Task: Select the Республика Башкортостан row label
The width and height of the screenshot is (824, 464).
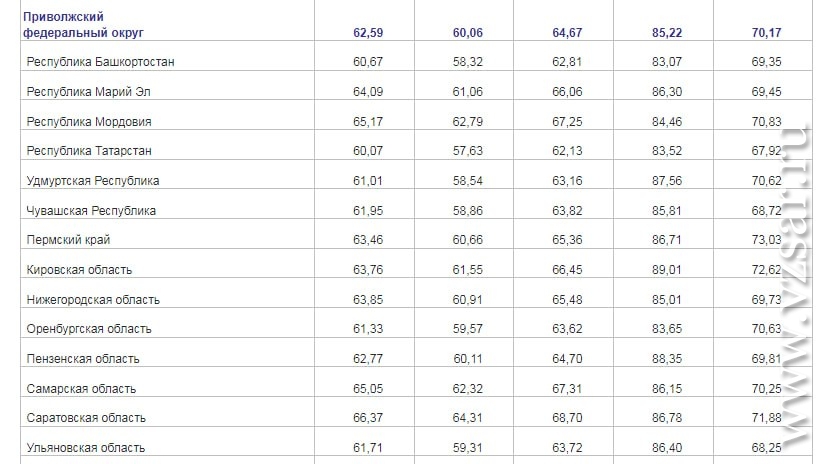Action: (x=102, y=62)
